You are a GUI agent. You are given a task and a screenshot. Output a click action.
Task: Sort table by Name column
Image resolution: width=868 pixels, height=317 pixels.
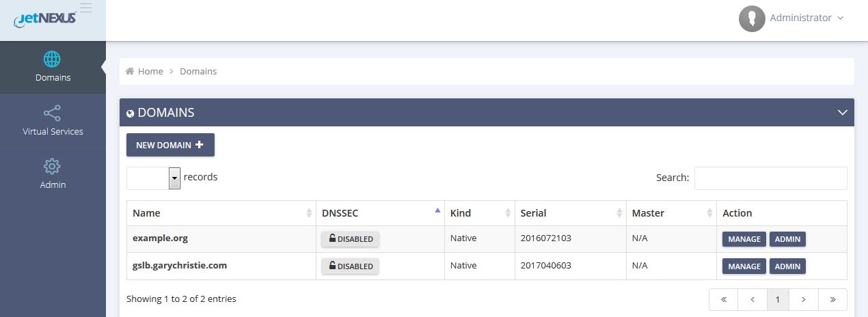[x=221, y=213]
